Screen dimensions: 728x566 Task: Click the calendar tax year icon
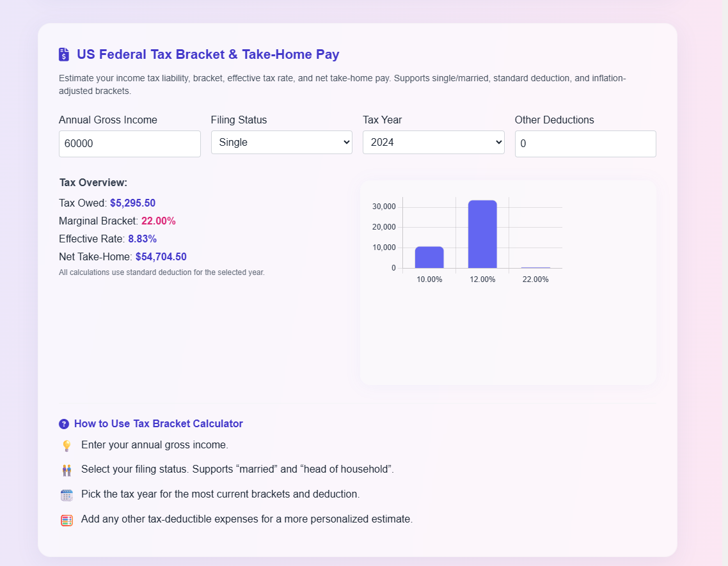pyautogui.click(x=67, y=495)
